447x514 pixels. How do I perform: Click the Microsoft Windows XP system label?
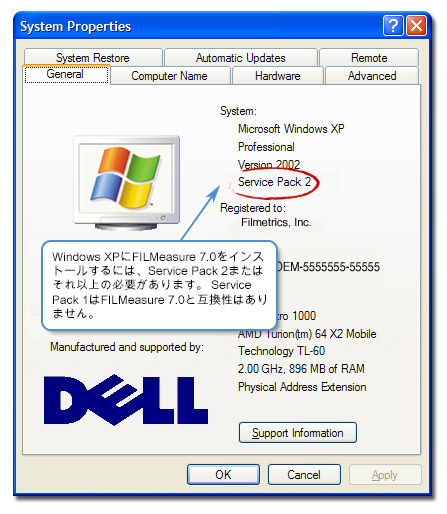click(291, 129)
